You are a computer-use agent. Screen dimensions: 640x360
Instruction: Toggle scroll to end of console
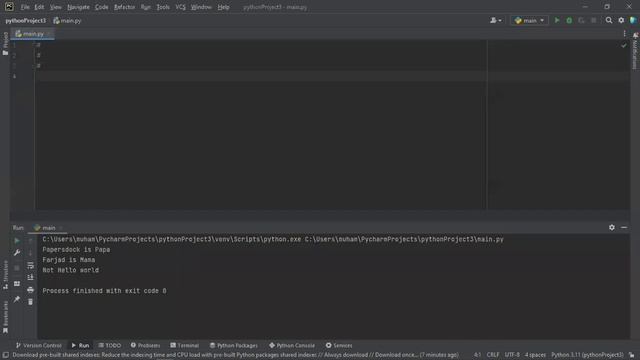pyautogui.click(x=30, y=278)
